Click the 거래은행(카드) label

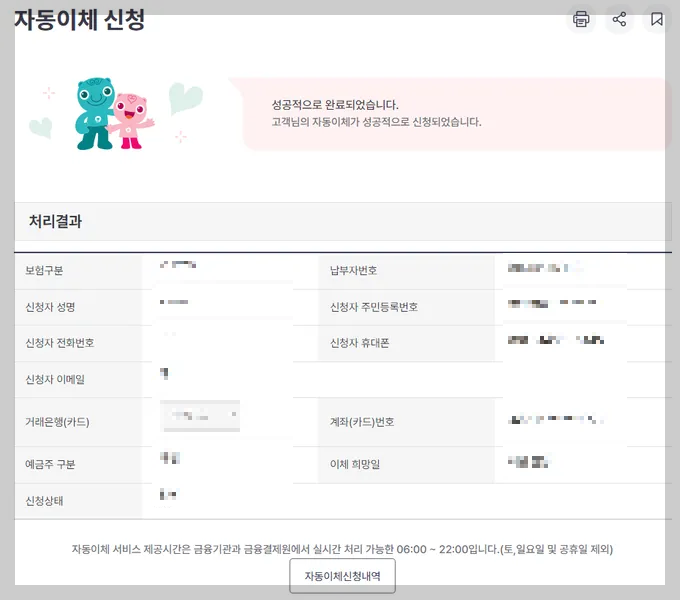pyautogui.click(x=57, y=422)
